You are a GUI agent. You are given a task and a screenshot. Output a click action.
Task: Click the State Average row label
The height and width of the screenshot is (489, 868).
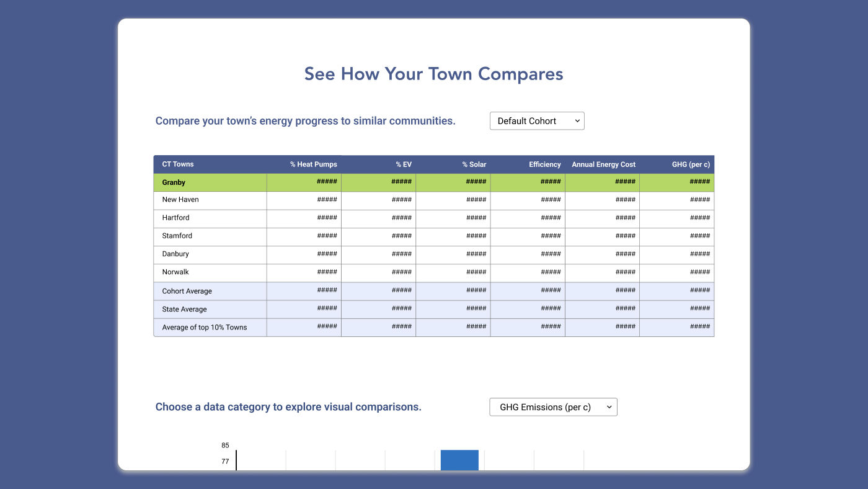pyautogui.click(x=185, y=309)
